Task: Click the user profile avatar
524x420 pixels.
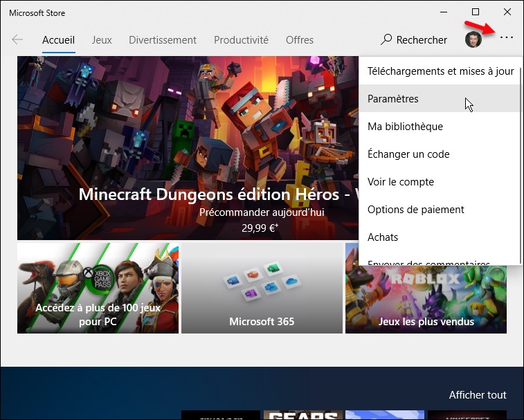Action: [473, 39]
